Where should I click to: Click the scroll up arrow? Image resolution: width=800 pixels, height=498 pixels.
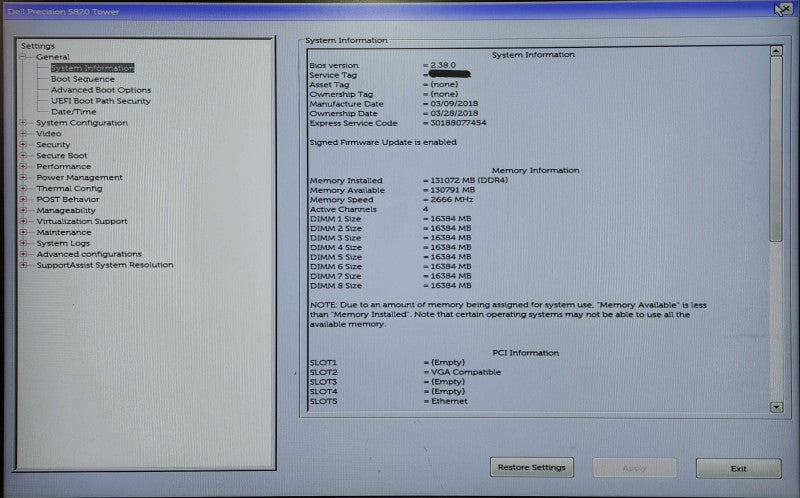(776, 51)
